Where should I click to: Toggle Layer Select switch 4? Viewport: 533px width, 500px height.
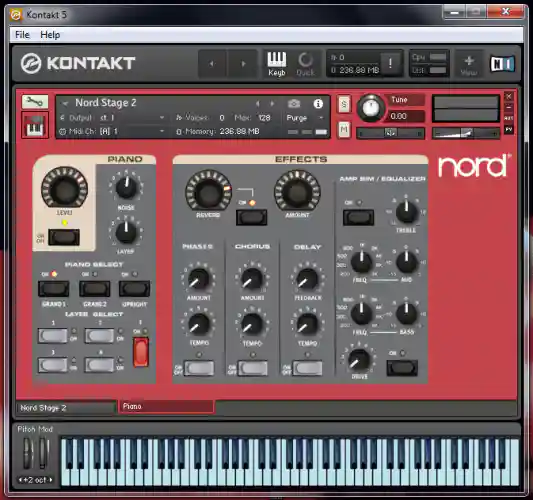[x=99, y=365]
